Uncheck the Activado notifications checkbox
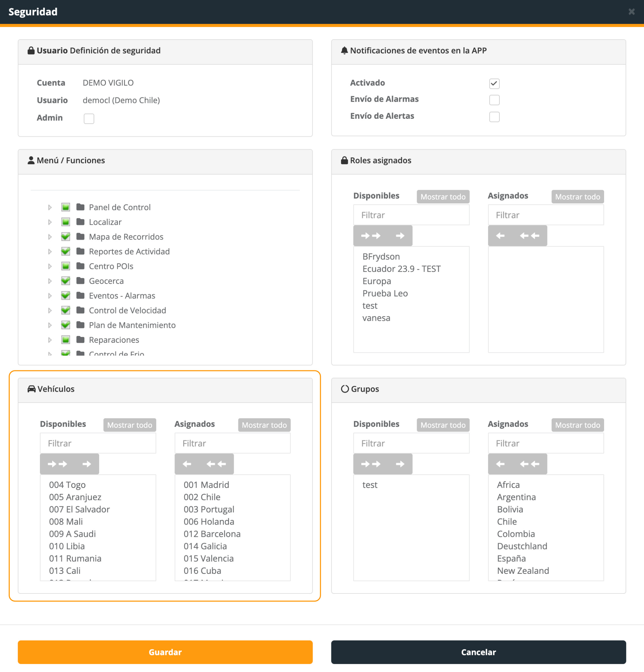The width and height of the screenshot is (644, 672). coord(494,83)
